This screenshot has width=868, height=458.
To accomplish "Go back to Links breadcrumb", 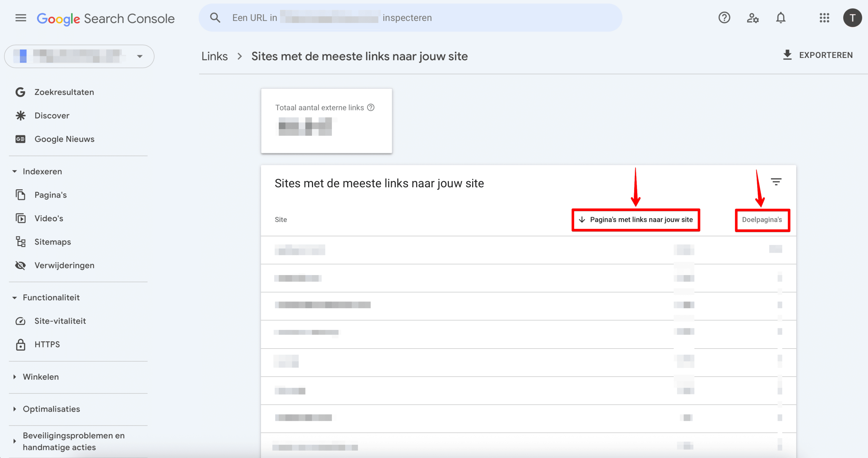I will pos(214,56).
